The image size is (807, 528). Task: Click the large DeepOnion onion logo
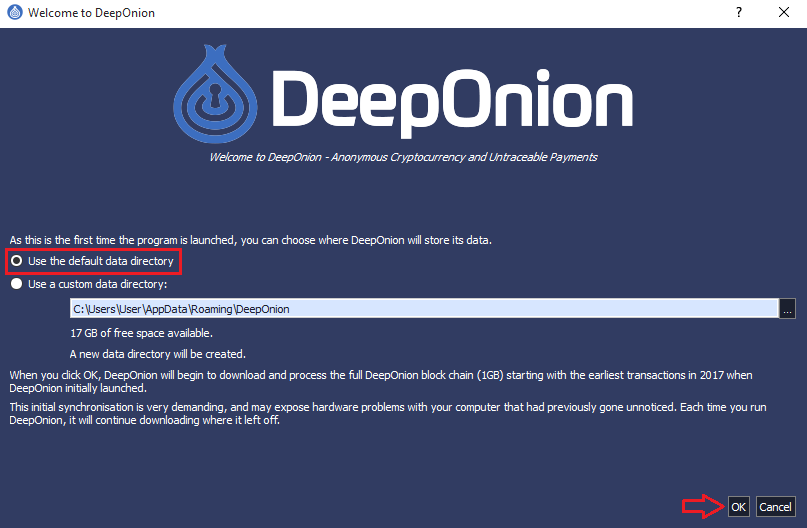click(215, 94)
